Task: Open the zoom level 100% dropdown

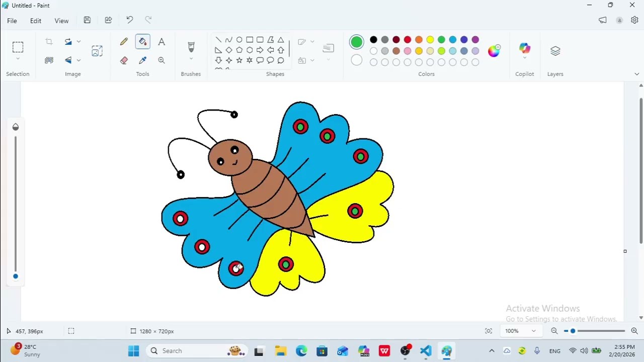Action: coord(520,331)
